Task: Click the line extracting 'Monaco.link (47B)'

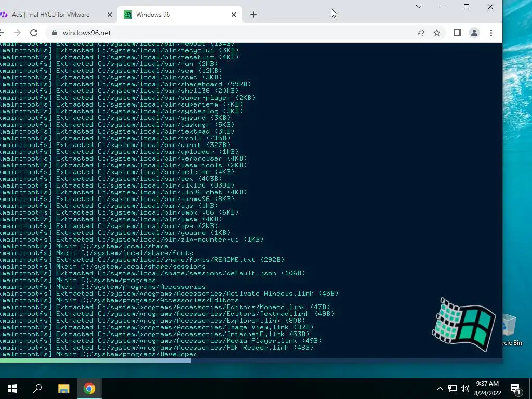Action: (x=165, y=307)
